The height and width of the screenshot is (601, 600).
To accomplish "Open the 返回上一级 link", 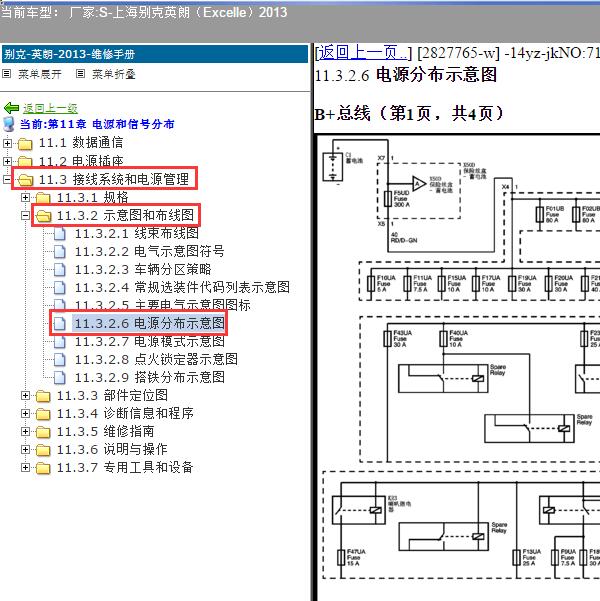I will point(50,108).
